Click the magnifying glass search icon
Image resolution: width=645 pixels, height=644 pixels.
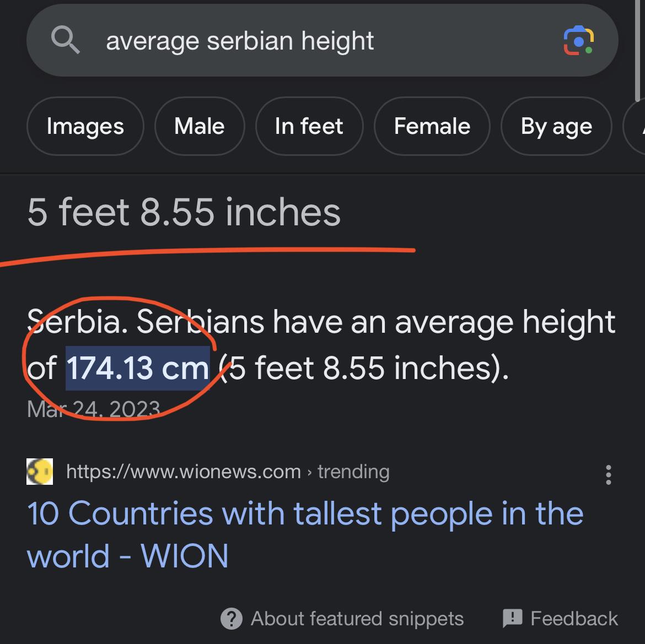point(66,40)
